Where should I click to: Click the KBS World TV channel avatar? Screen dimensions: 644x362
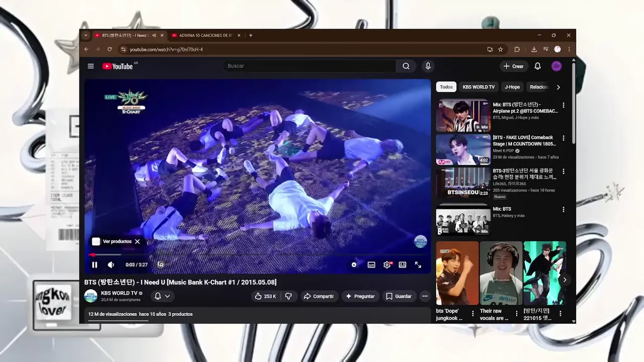pyautogui.click(x=91, y=296)
